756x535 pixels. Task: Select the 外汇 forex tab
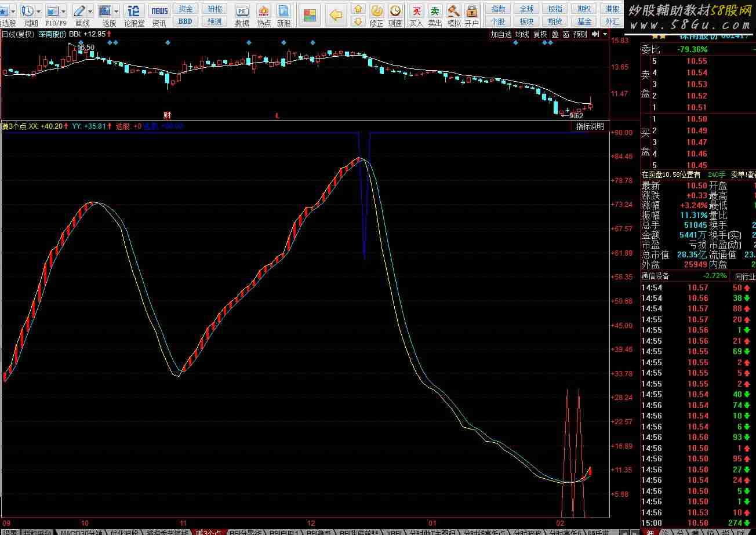tap(612, 21)
